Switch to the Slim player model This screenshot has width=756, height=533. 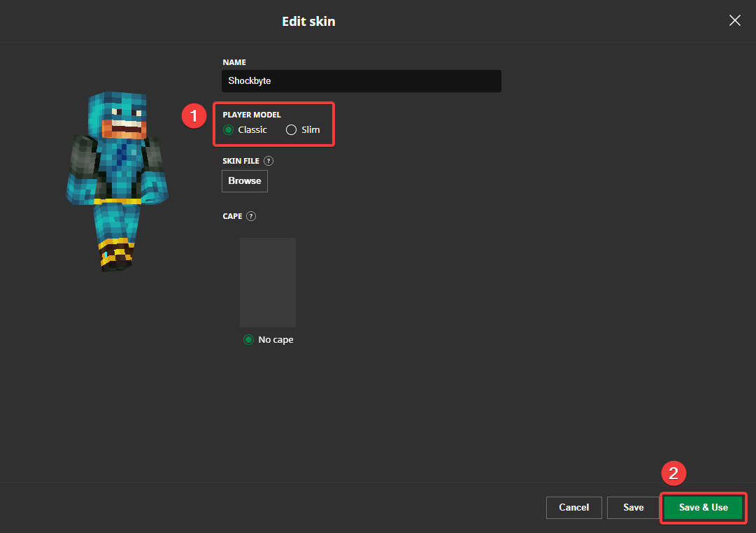coord(290,129)
